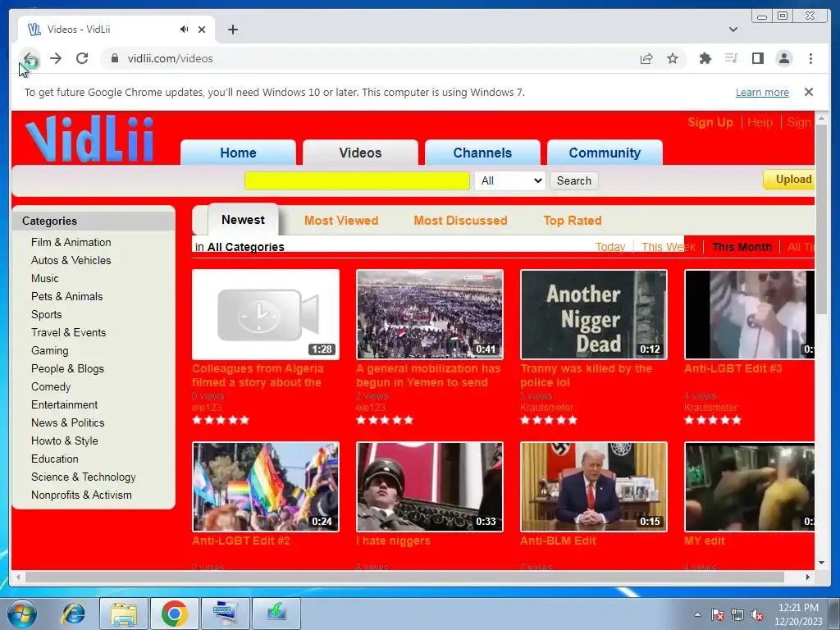Switch to the Newest tab
Image resolution: width=840 pixels, height=630 pixels.
coord(243,220)
